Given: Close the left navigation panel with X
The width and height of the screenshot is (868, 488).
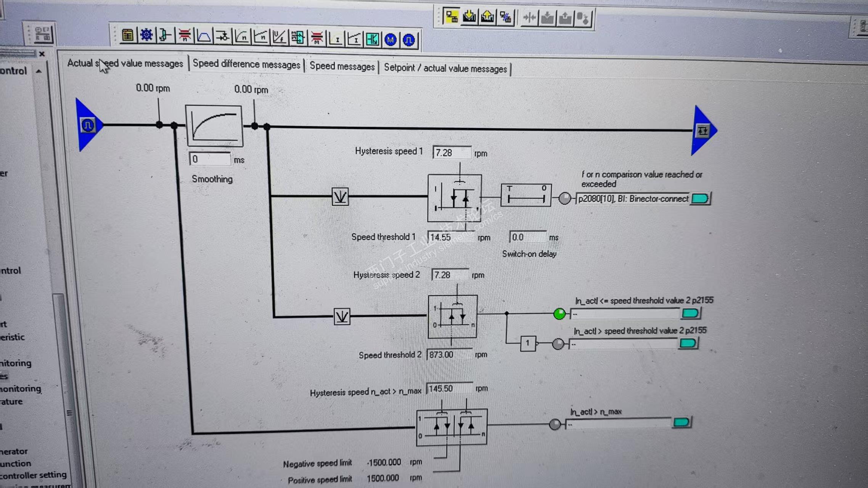Looking at the screenshot, I should 42,54.
